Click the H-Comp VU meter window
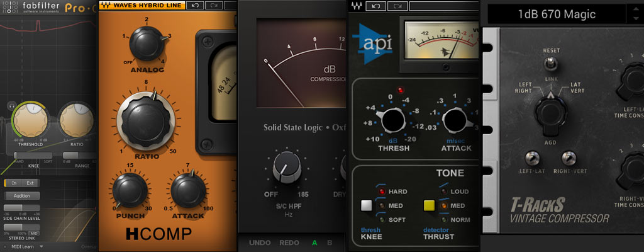 pyautogui.click(x=225, y=83)
